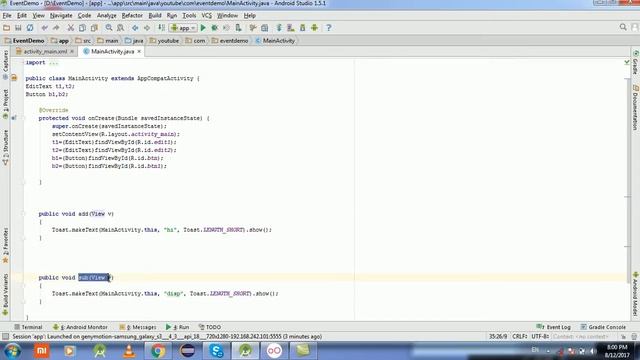This screenshot has width=640, height=360.
Task: Open the app run configuration dropdown
Action: point(183,28)
